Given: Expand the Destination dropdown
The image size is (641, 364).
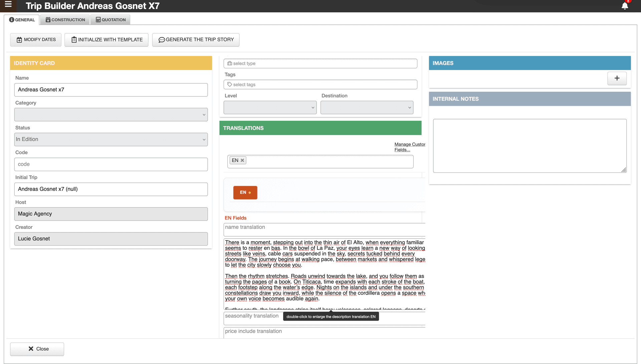Looking at the screenshot, I should [367, 107].
